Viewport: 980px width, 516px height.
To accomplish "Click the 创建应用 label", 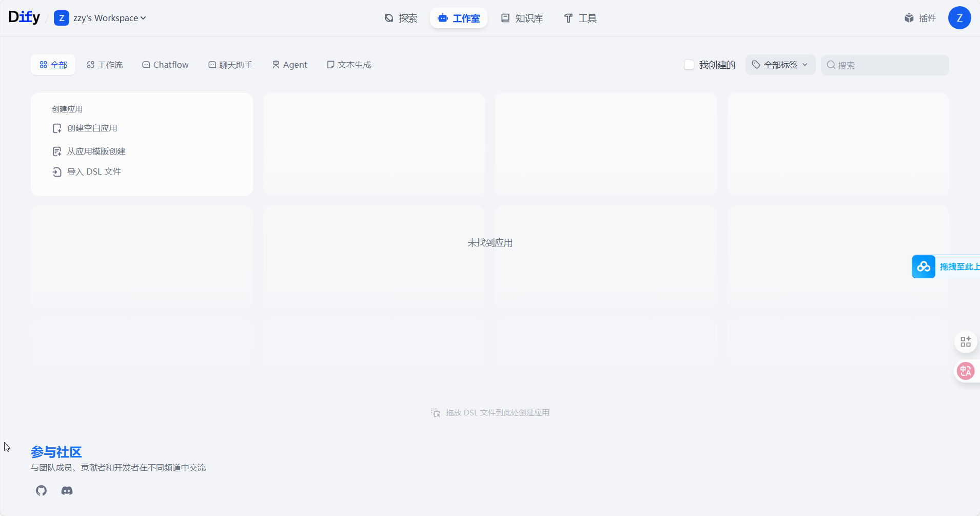I will [x=67, y=109].
